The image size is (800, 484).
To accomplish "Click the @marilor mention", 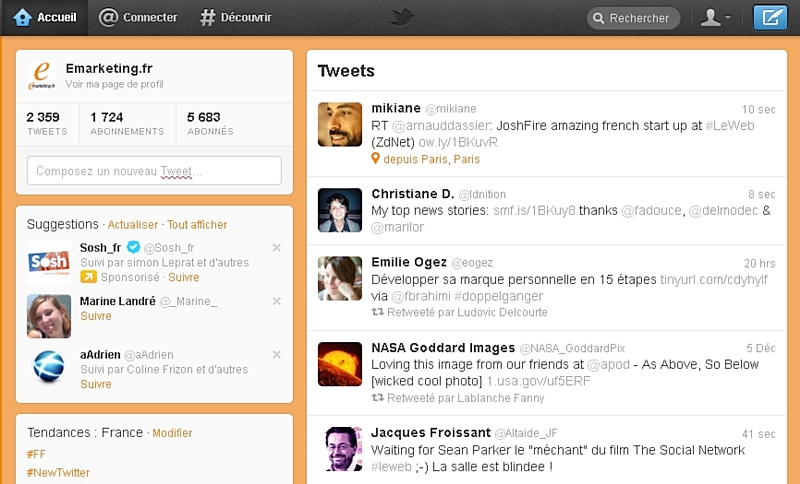I will click(397, 227).
